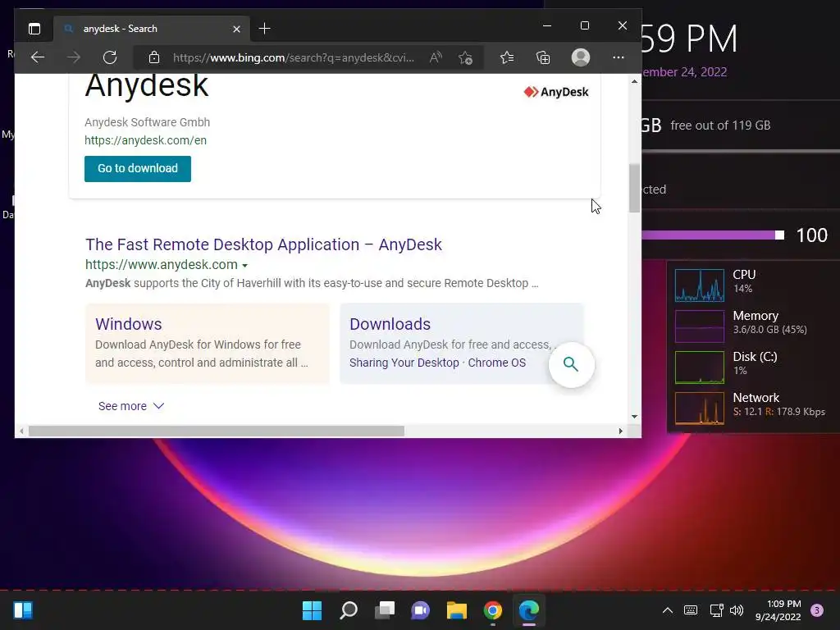
Task: Go back using the back arrow
Action: coord(38,57)
